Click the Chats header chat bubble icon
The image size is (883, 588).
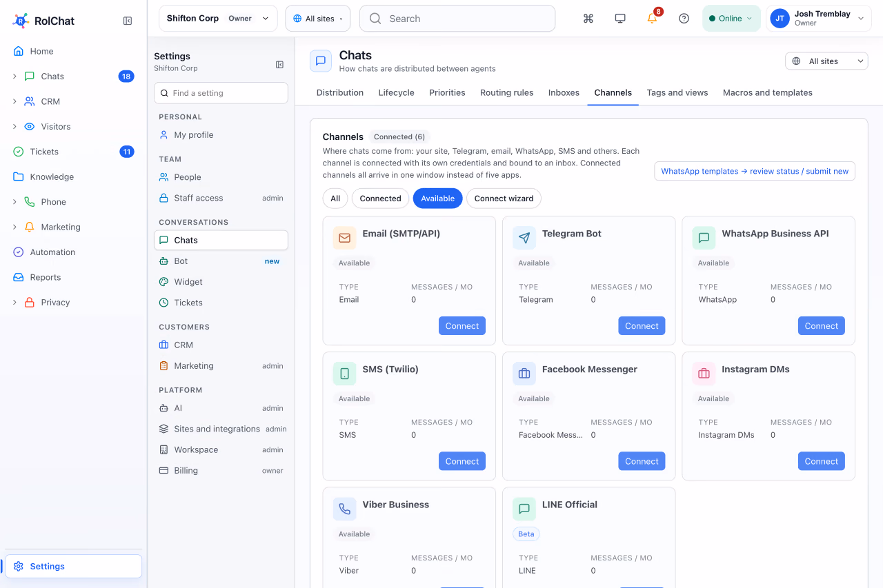pos(321,61)
